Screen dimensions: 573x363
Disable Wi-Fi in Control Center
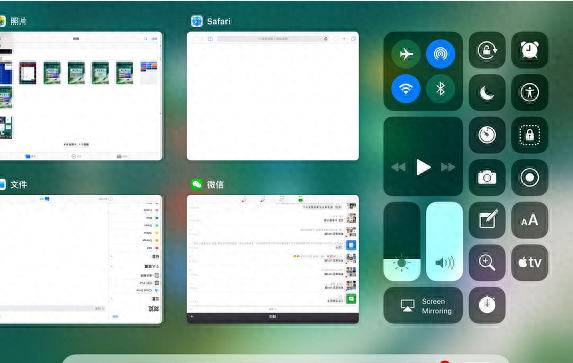(x=406, y=89)
